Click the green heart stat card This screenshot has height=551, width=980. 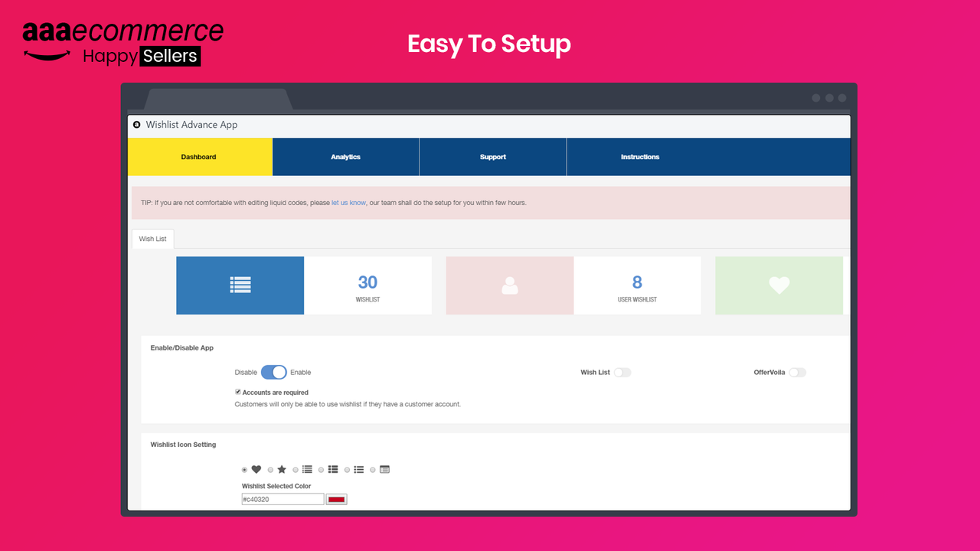click(779, 285)
